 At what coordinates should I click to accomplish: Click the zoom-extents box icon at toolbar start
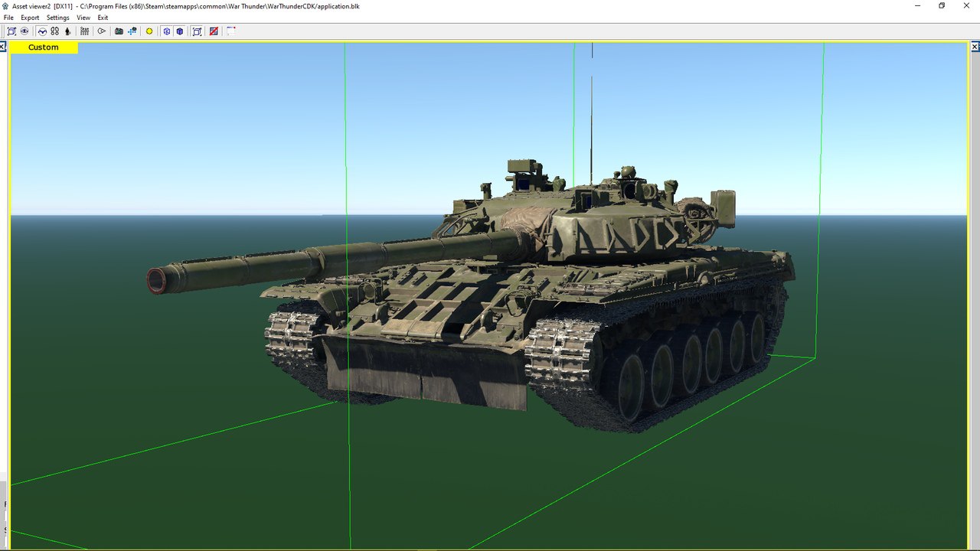tap(11, 31)
